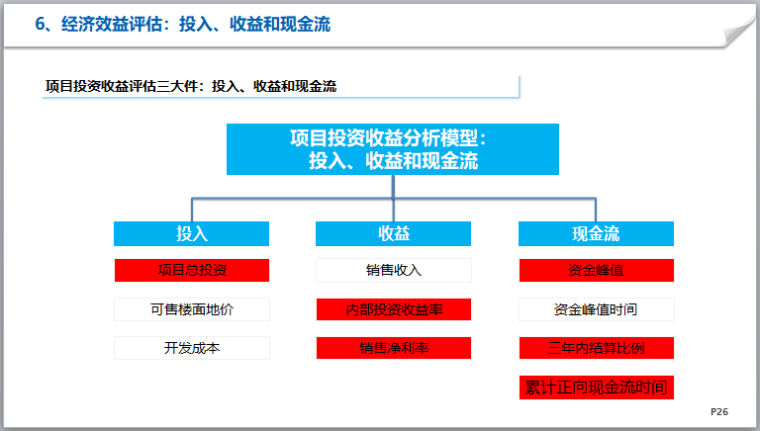Image resolution: width=760 pixels, height=431 pixels.
Task: Click the 销售收入 box
Action: click(394, 271)
